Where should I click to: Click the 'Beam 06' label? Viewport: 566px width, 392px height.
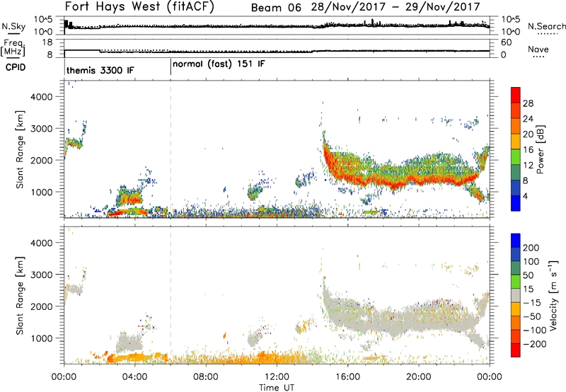click(x=276, y=8)
